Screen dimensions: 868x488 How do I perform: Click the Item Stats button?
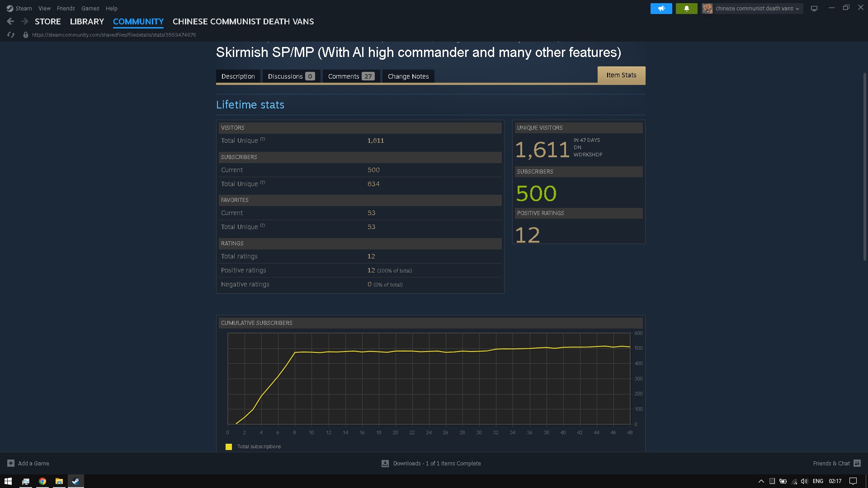pos(621,75)
